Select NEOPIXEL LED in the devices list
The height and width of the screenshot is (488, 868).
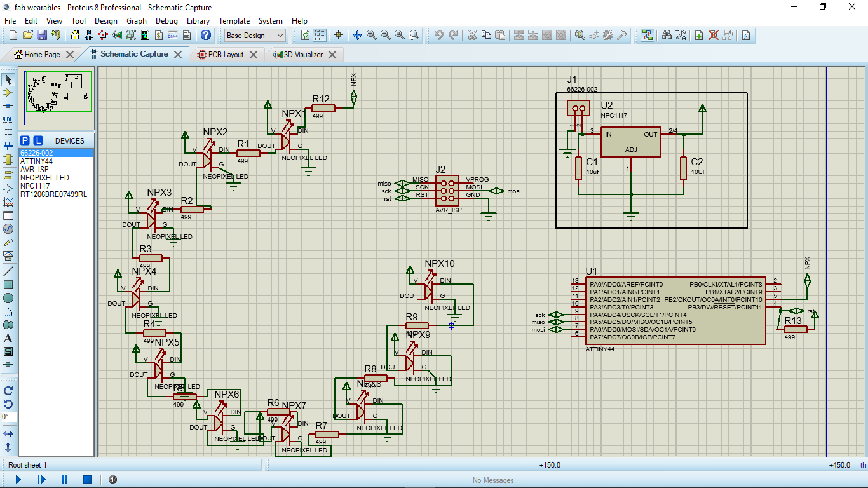point(44,178)
